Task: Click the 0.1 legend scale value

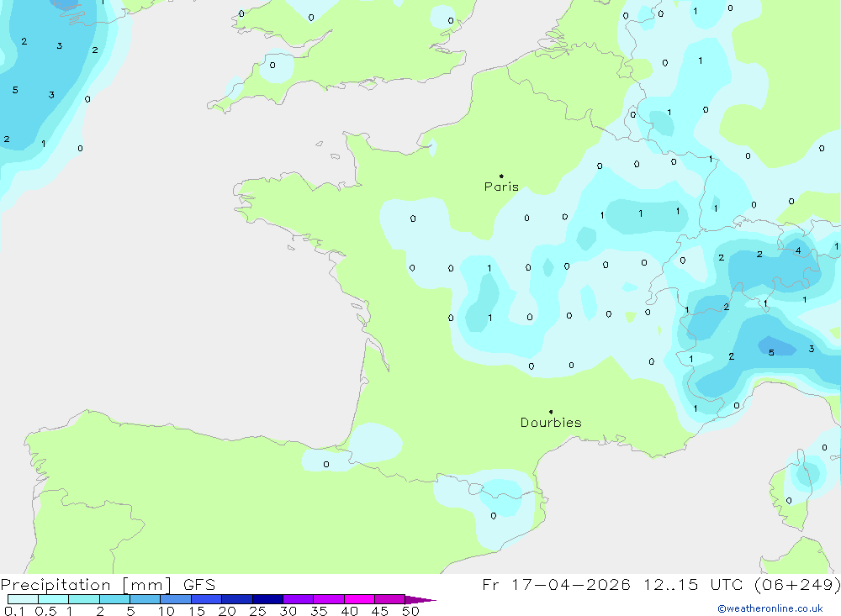Action: (14, 611)
